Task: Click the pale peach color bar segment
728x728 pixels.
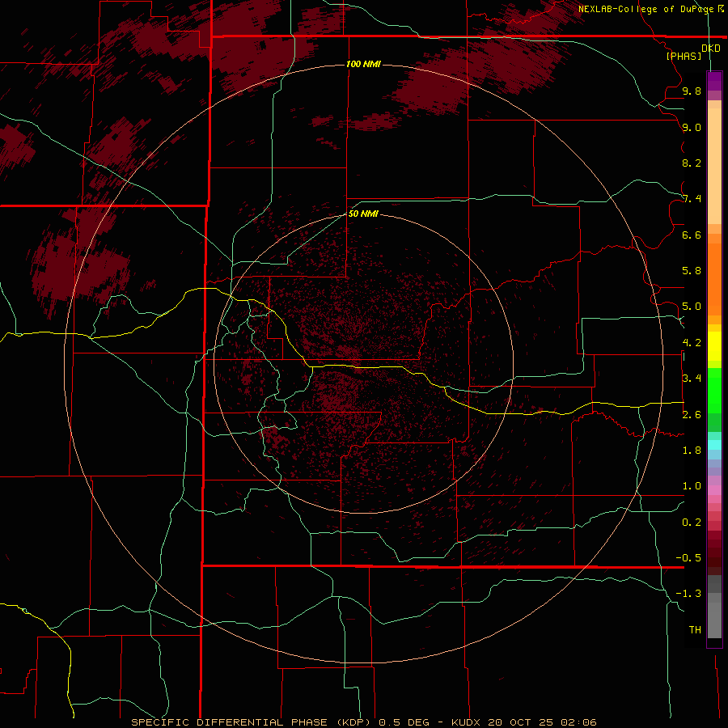Action: [x=714, y=166]
